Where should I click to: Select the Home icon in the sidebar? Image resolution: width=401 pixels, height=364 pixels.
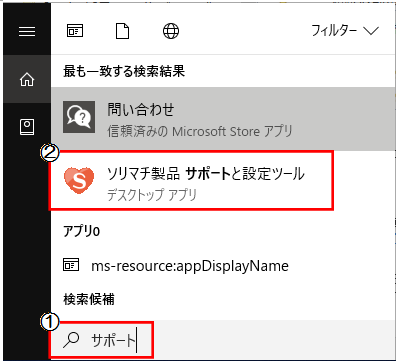point(27,79)
